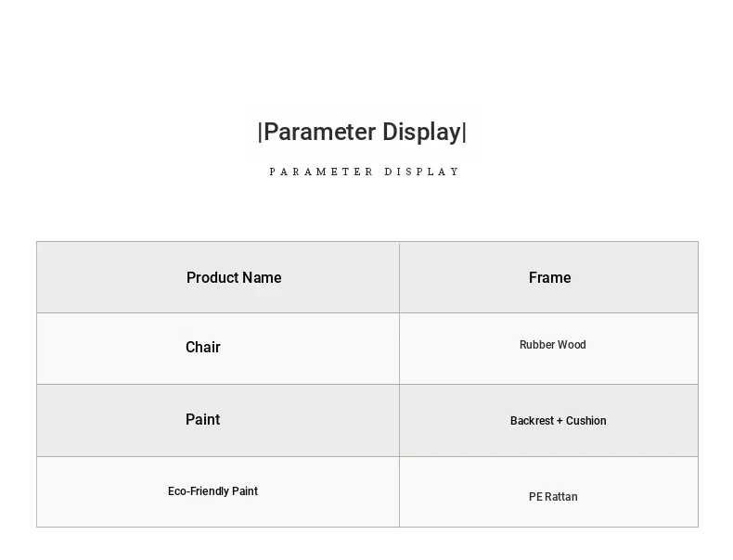Select the Frame header cell
The image size is (733, 560).
coord(548,277)
